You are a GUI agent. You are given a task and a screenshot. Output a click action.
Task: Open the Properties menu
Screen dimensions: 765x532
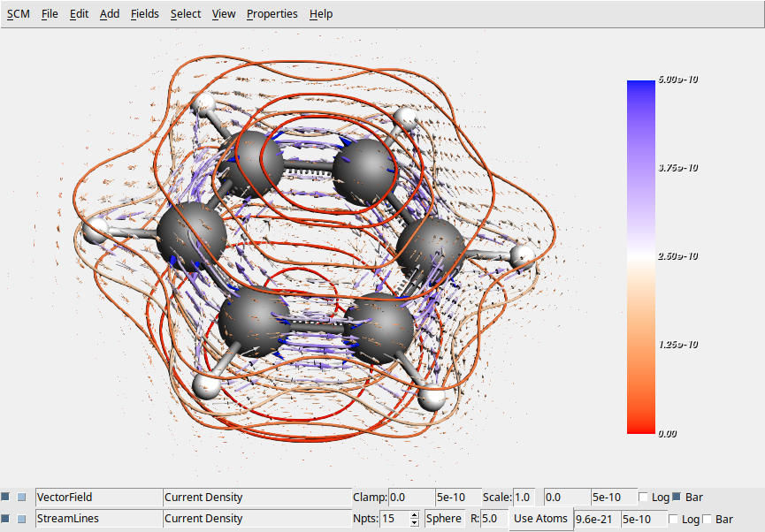(x=272, y=13)
